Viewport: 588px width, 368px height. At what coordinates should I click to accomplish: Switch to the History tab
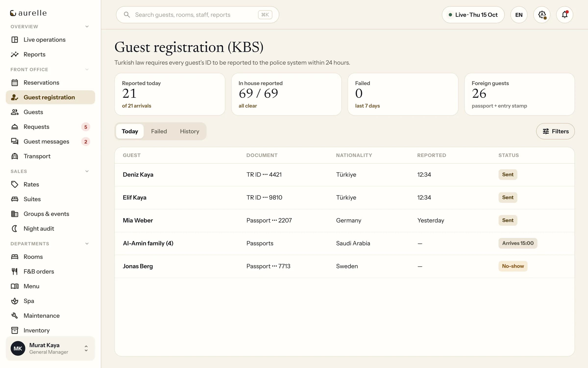pos(189,131)
